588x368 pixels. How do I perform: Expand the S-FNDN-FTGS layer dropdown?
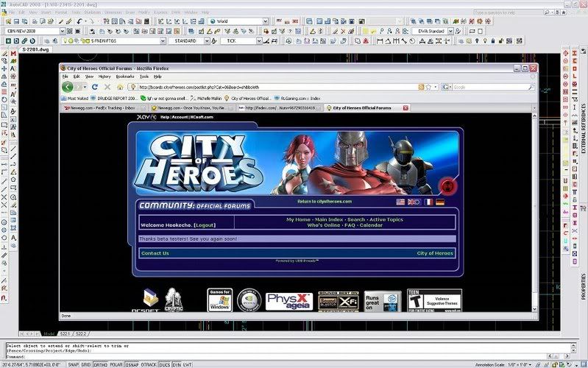coord(163,41)
